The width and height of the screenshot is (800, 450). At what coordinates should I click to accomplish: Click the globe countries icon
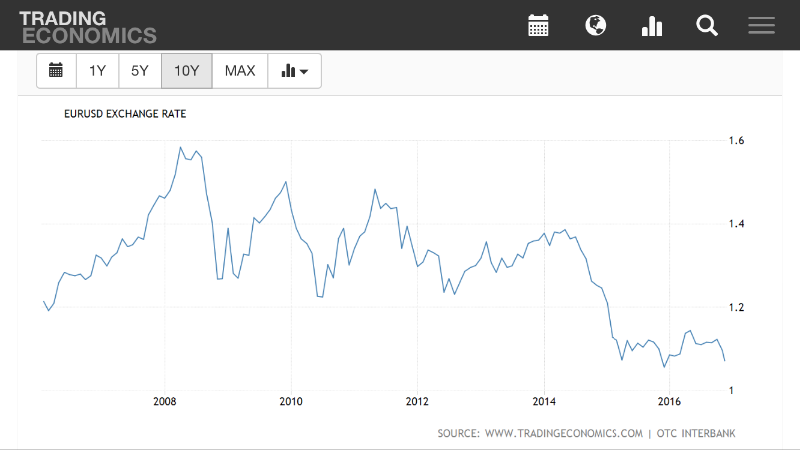[595, 26]
